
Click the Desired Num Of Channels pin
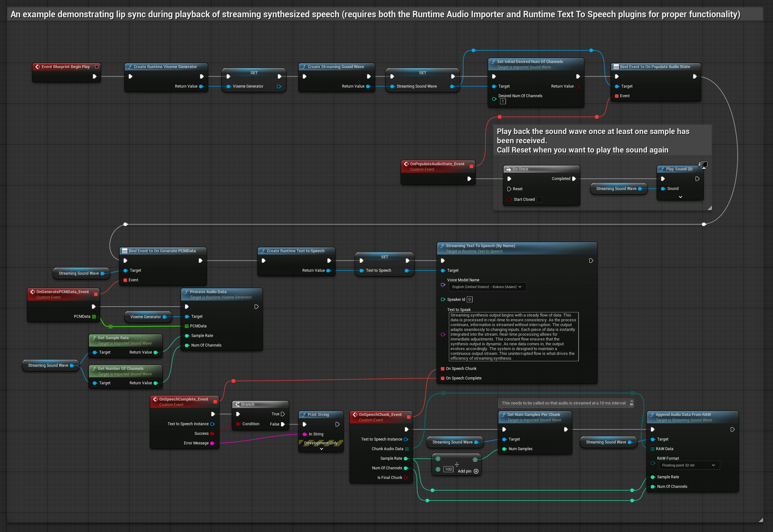pyautogui.click(x=494, y=99)
